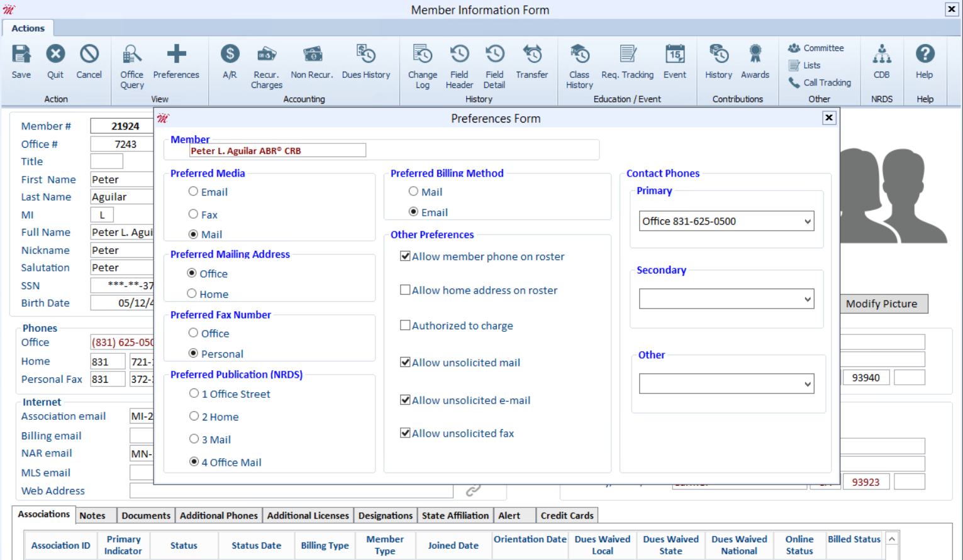This screenshot has height=560, width=963.
Task: Open Call Tracking
Action: (820, 82)
